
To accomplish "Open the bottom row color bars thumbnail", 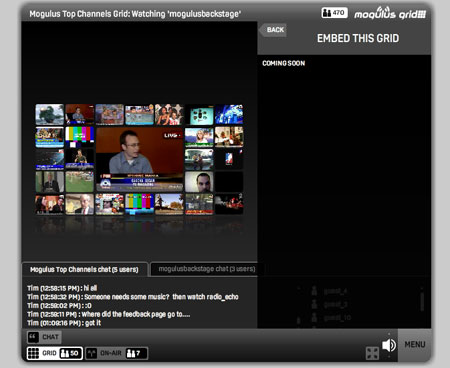I will (139, 204).
